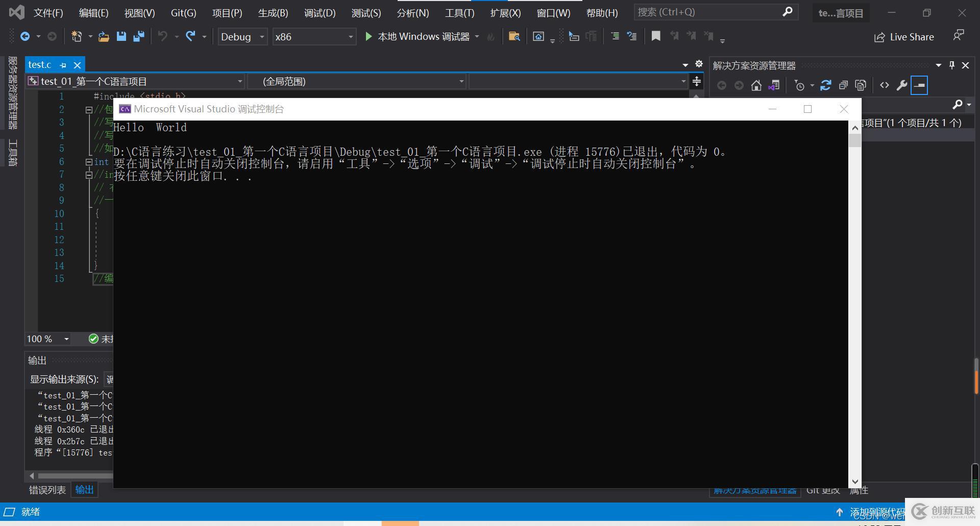Open the 帮助(H) menu
Viewport: 980px width, 526px height.
[x=602, y=13]
